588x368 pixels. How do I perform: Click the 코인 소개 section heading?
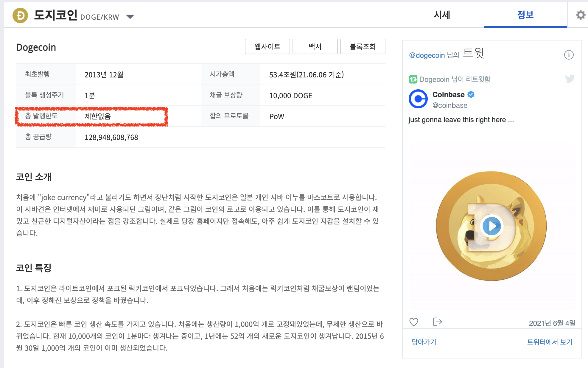point(34,177)
